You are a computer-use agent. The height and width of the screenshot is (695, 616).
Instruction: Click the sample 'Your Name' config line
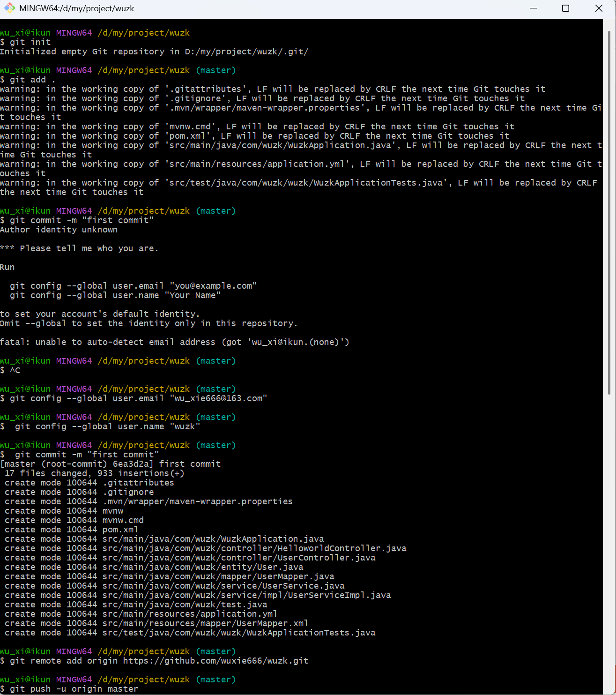115,295
